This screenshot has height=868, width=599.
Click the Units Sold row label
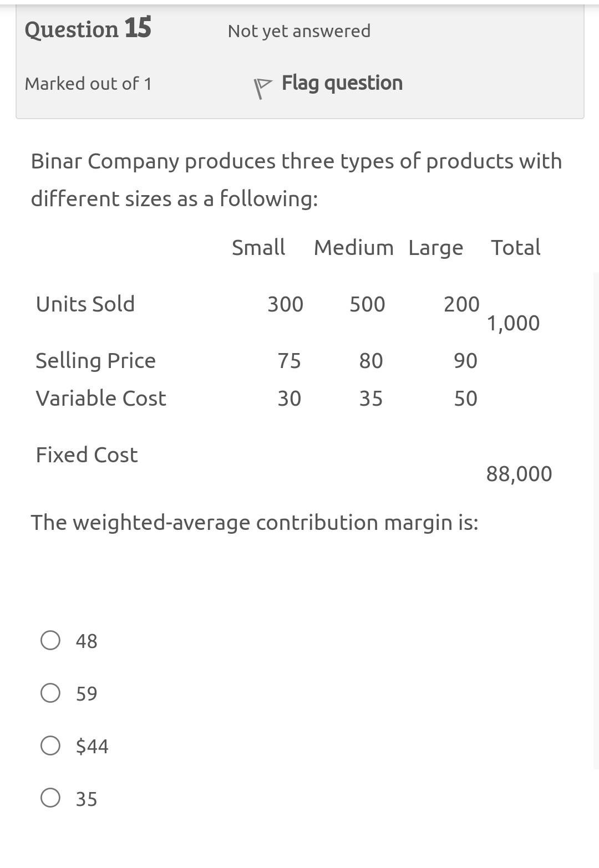coord(84,303)
